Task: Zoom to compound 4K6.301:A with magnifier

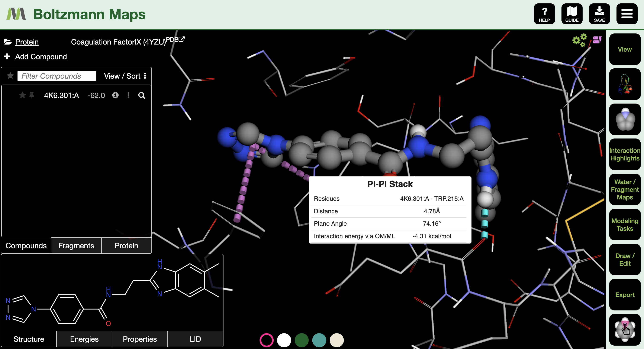Action: click(x=142, y=95)
